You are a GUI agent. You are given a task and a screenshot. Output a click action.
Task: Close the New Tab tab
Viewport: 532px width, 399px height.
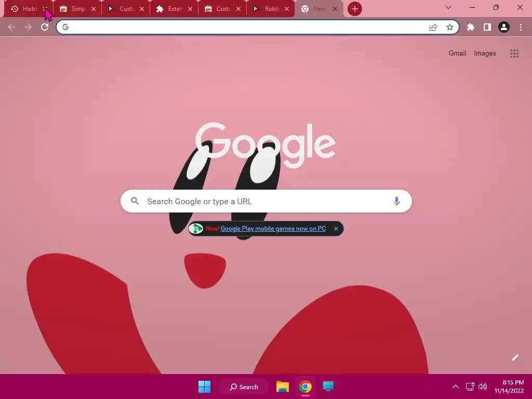pyautogui.click(x=335, y=9)
